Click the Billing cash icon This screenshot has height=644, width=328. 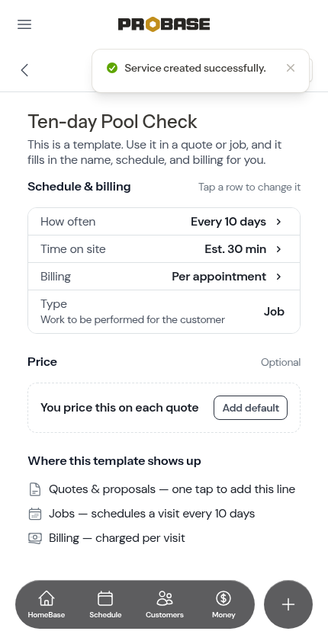click(35, 538)
